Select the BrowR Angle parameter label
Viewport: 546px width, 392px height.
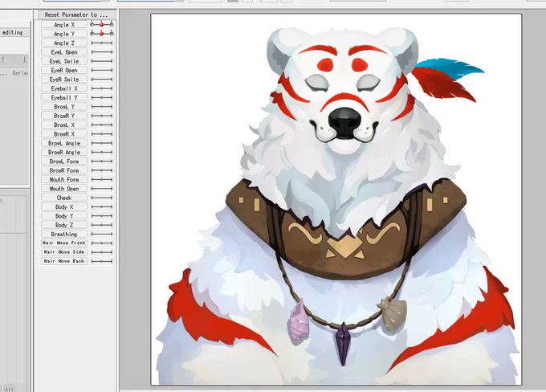tap(64, 152)
